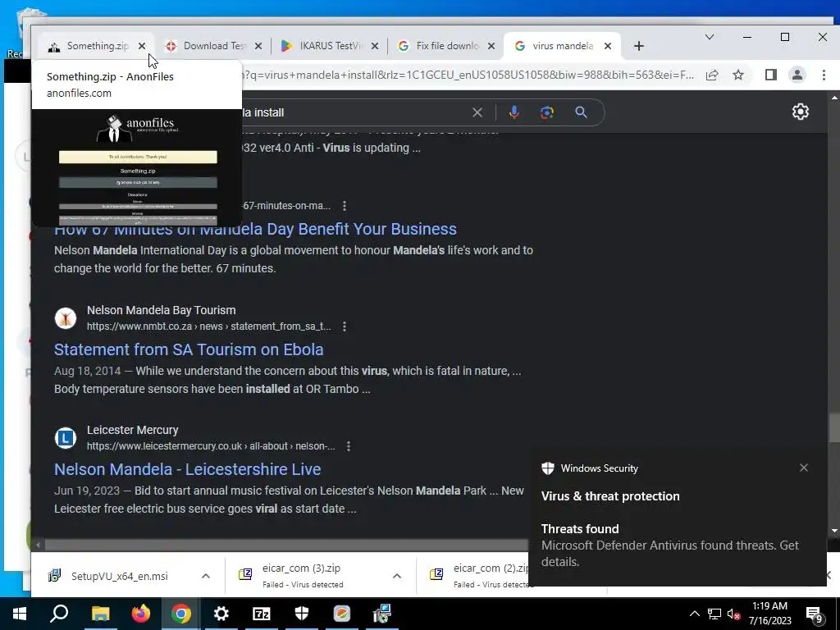Close the Download Test tab
Image resolution: width=840 pixels, height=630 pixels.
[x=258, y=46]
